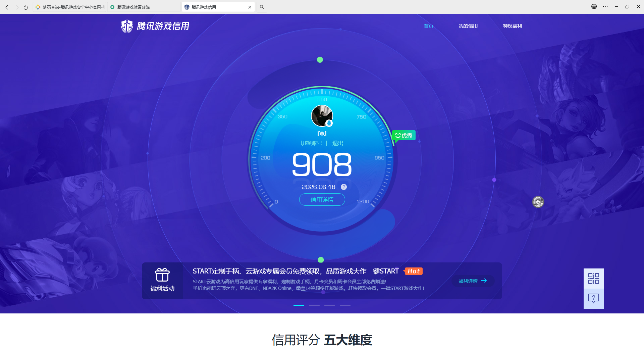Viewport: 644px width, 349px height.
Task: Close the 腾讯游戏信用 tab
Action: pyautogui.click(x=250, y=7)
